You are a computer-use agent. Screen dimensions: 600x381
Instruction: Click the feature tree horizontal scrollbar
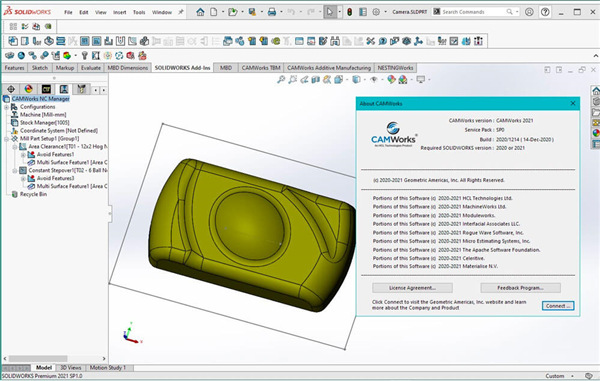[x=54, y=359]
